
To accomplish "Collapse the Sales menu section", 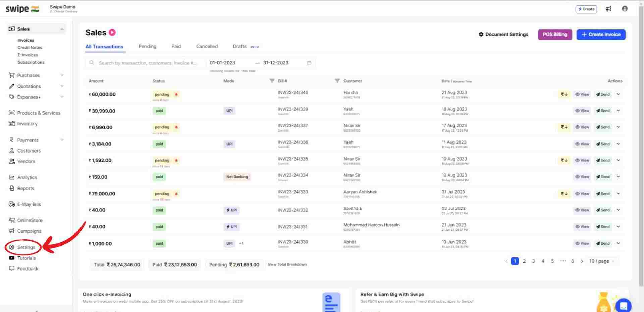I will [x=62, y=29].
